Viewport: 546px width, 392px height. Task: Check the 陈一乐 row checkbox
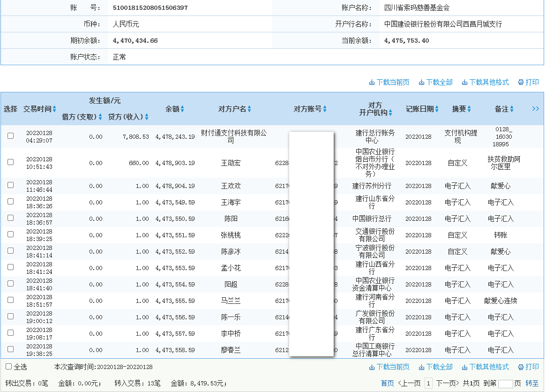11,317
